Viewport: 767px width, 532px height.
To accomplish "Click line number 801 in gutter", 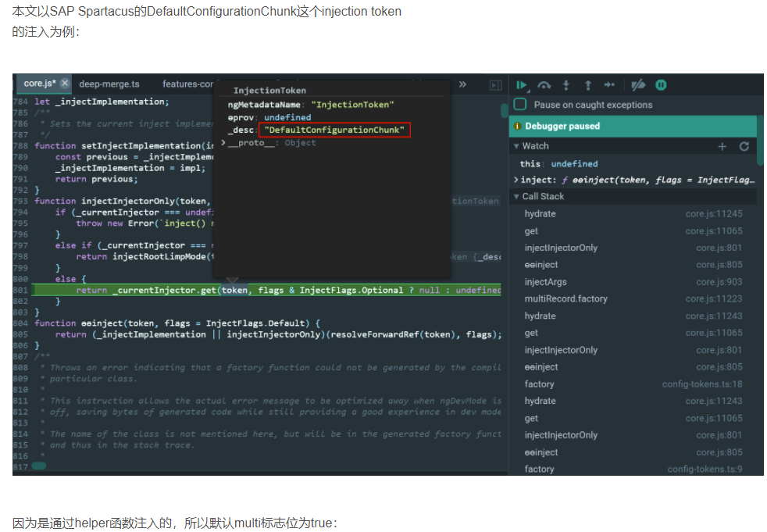I will (21, 291).
